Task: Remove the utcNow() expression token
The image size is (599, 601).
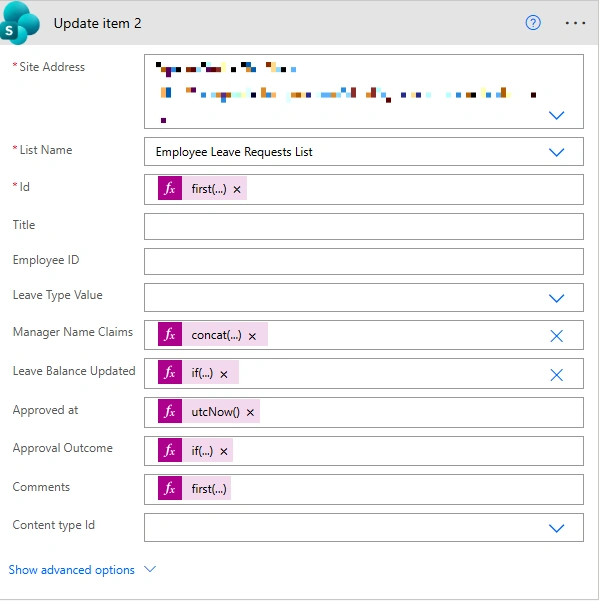Action: 250,412
